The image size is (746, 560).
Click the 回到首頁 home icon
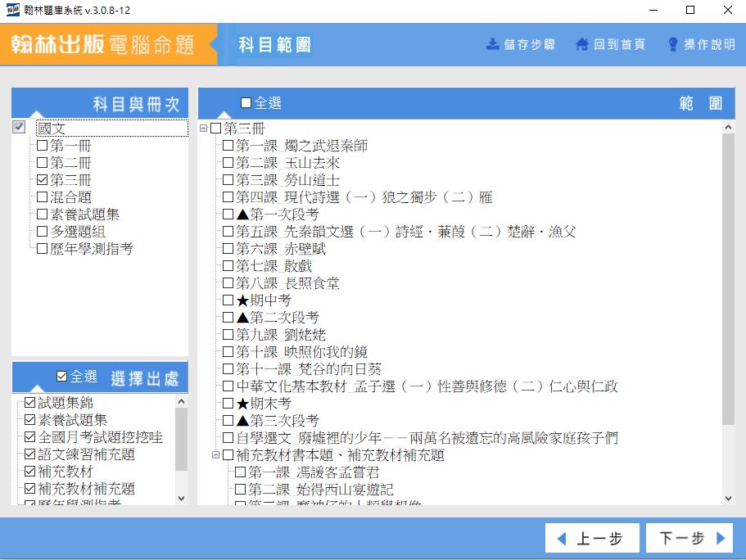pyautogui.click(x=582, y=44)
